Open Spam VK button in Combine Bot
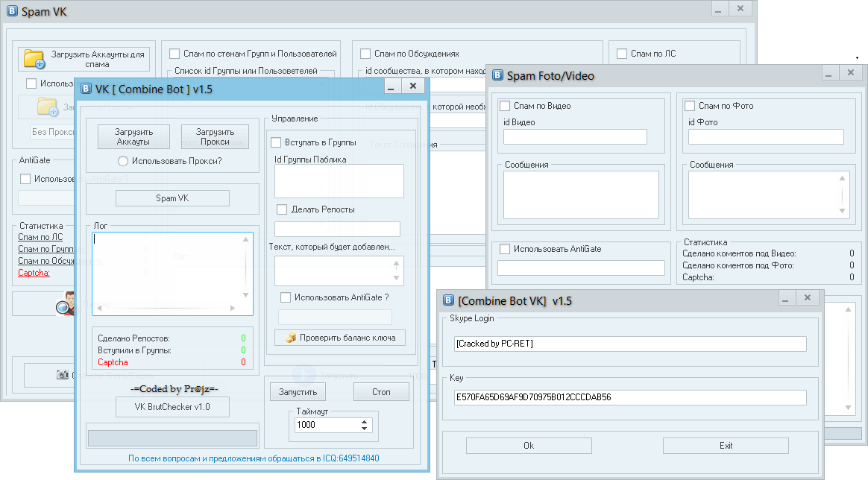The width and height of the screenshot is (868, 480). (172, 198)
